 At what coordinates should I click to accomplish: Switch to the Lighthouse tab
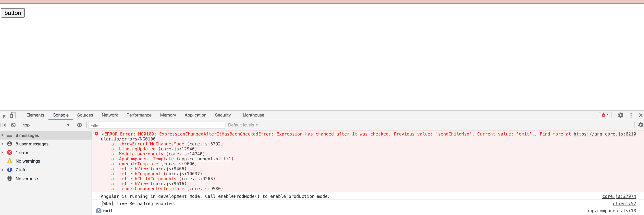coord(253,115)
